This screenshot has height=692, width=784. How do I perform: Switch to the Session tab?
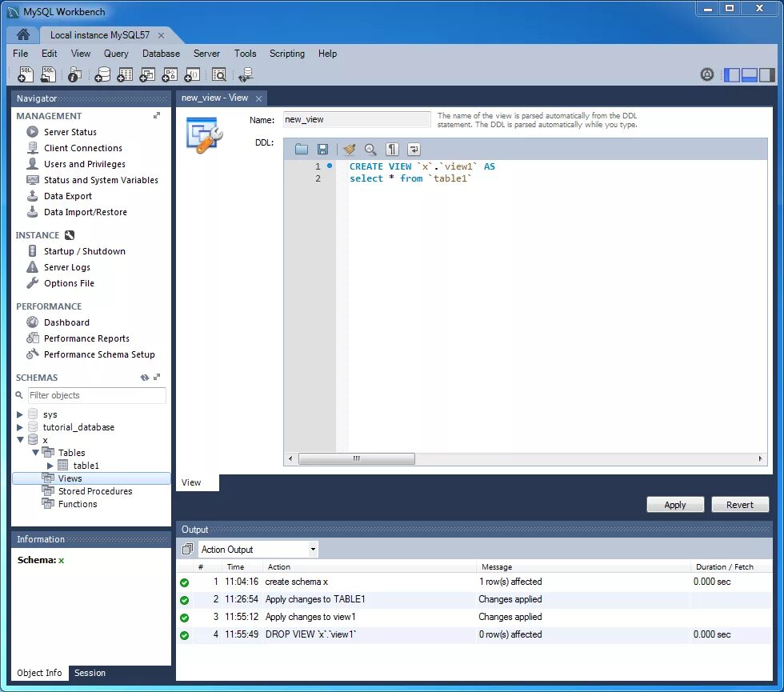[x=90, y=673]
